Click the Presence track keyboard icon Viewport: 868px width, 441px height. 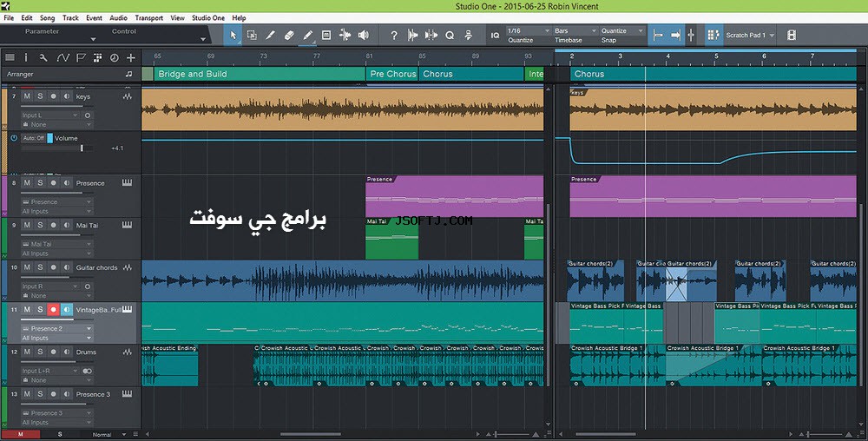pos(127,182)
